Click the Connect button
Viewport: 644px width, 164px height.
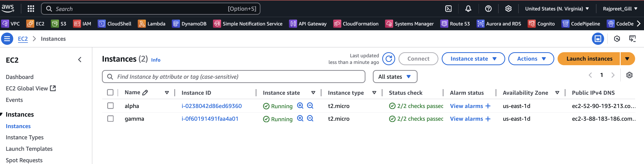418,59
